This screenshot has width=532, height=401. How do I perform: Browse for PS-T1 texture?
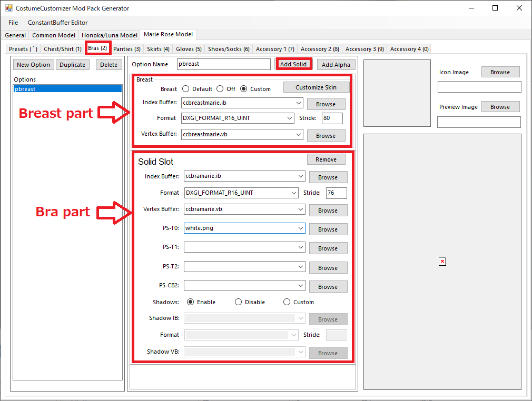click(x=328, y=248)
